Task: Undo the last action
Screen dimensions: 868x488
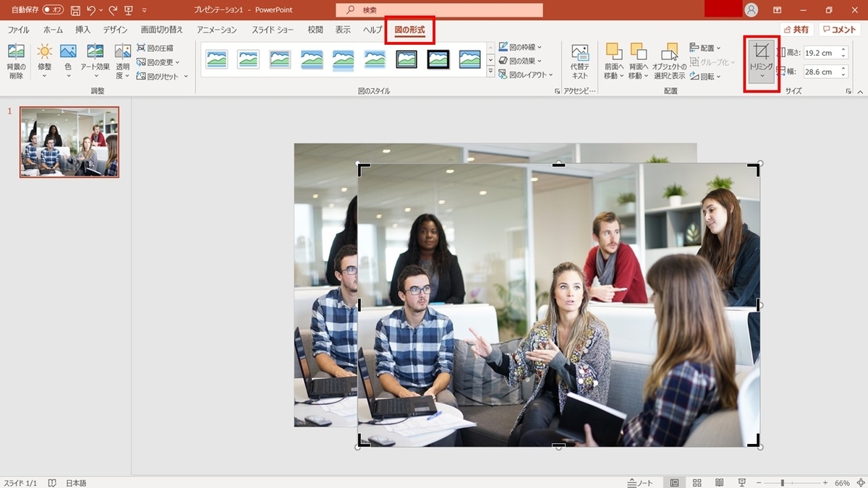Action: 91,10
